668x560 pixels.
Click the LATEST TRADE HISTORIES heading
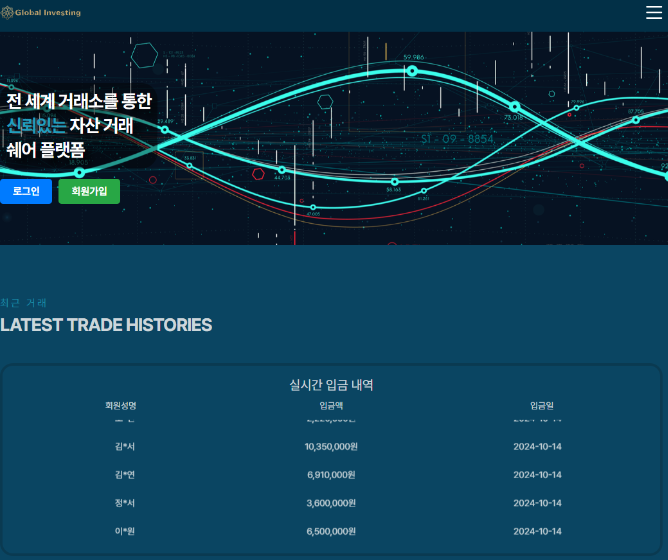[x=106, y=325]
